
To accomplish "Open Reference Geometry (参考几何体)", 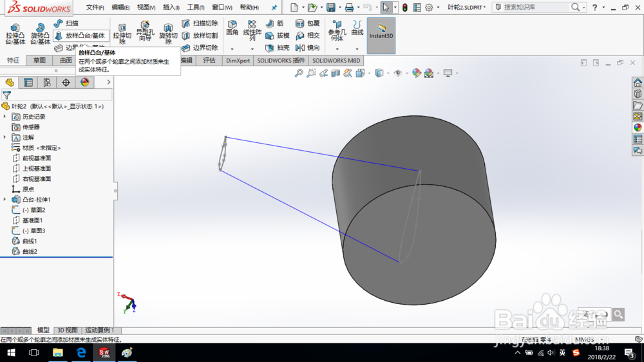I will [x=337, y=30].
